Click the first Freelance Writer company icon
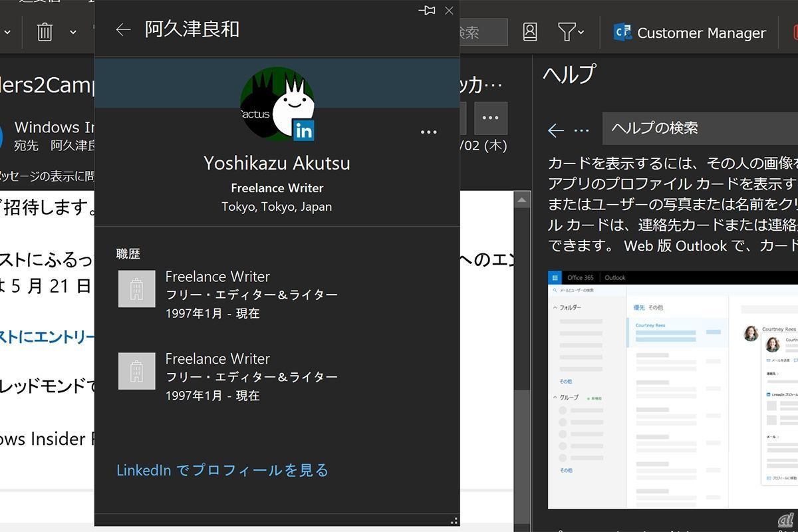Image resolution: width=798 pixels, height=532 pixels. coord(137,289)
